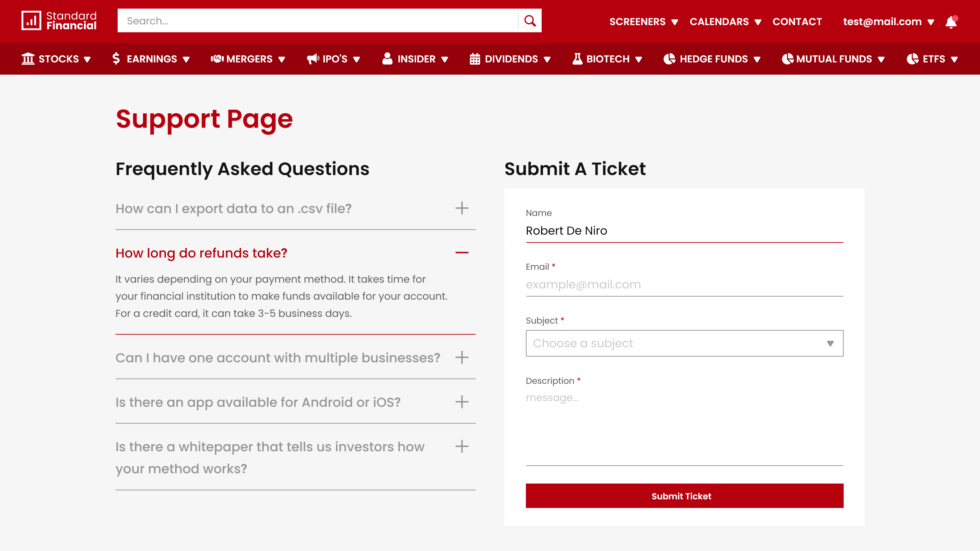This screenshot has height=551, width=980.
Task: Click the test@mail.com account label
Action: 882,22
